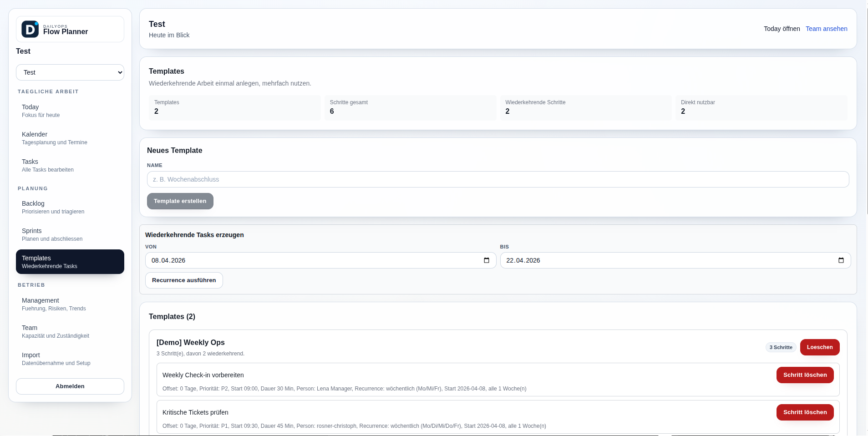This screenshot has width=868, height=436.
Task: Click the Templates count stat card
Action: [235, 108]
